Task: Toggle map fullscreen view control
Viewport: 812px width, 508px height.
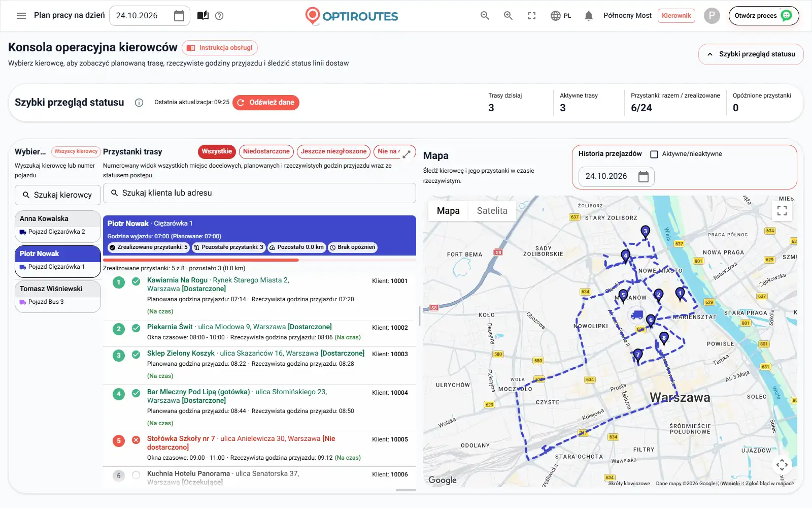Action: (x=782, y=211)
